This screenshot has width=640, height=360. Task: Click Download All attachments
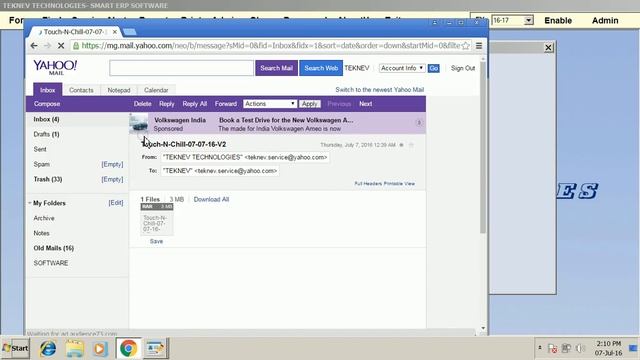pos(211,199)
